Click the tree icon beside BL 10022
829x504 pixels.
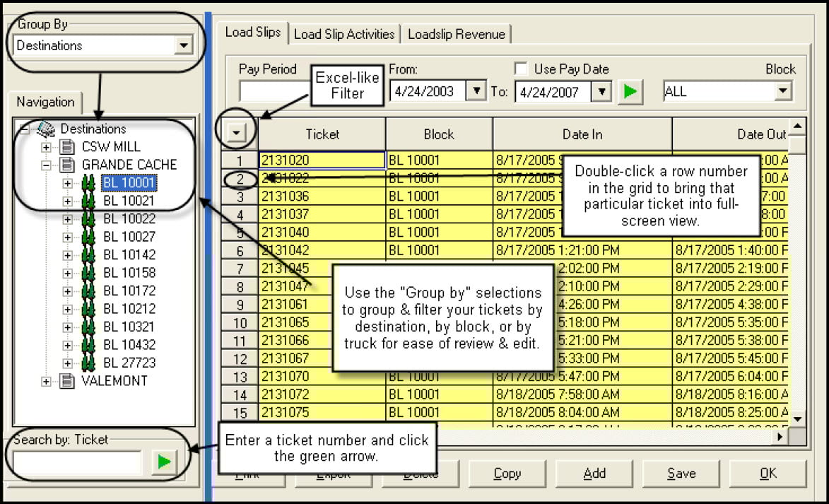88,219
